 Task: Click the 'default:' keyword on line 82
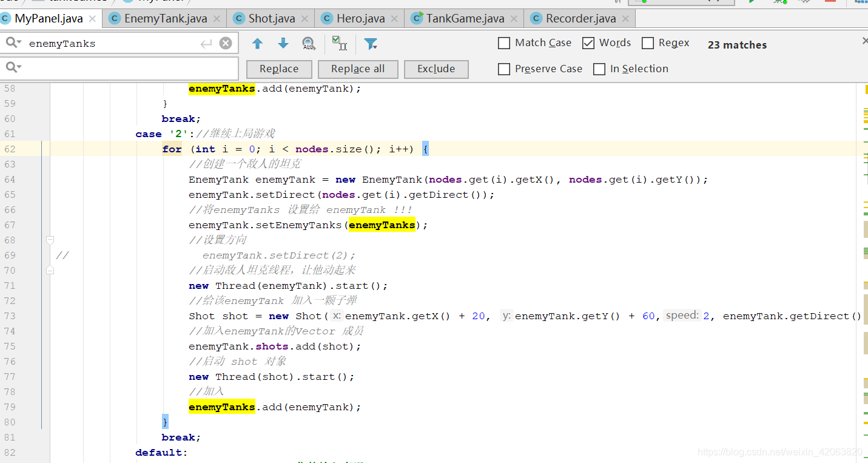[162, 453]
